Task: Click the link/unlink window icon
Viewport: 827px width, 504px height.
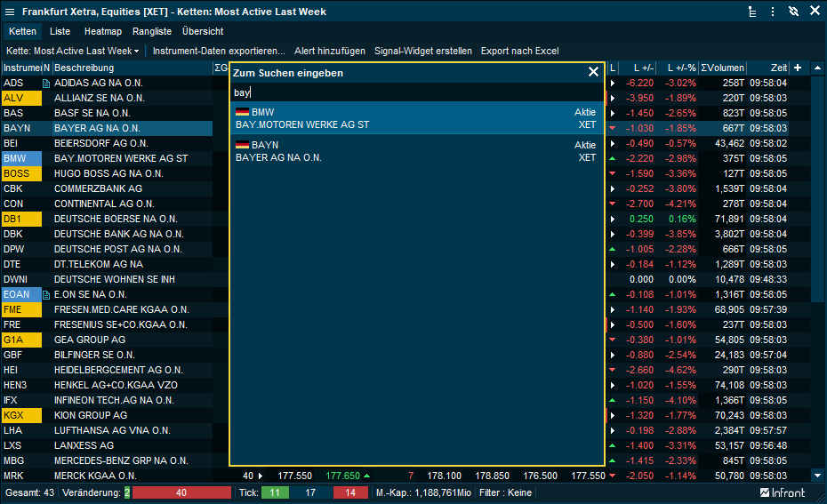Action: coord(794,12)
